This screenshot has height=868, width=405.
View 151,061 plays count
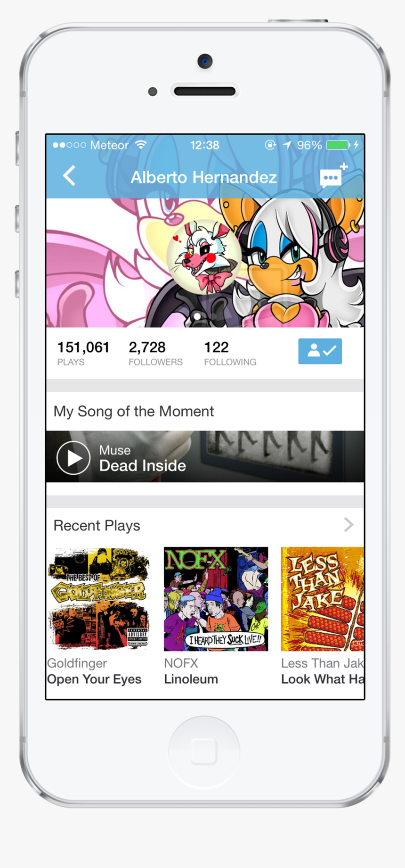tap(83, 353)
